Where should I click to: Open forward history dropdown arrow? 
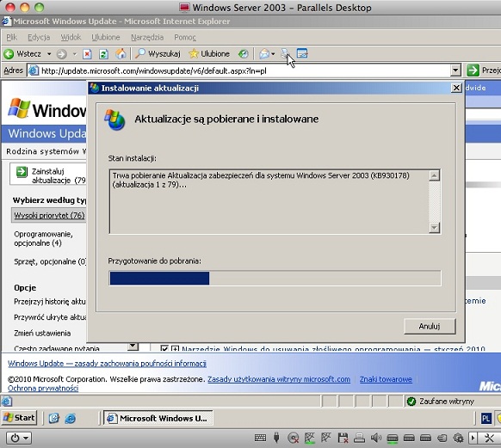[74, 54]
